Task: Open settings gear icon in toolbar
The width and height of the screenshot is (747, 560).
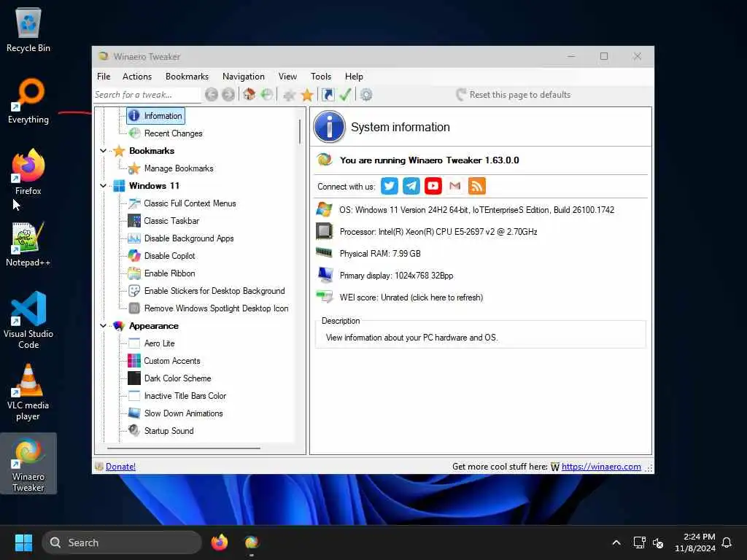Action: click(366, 95)
